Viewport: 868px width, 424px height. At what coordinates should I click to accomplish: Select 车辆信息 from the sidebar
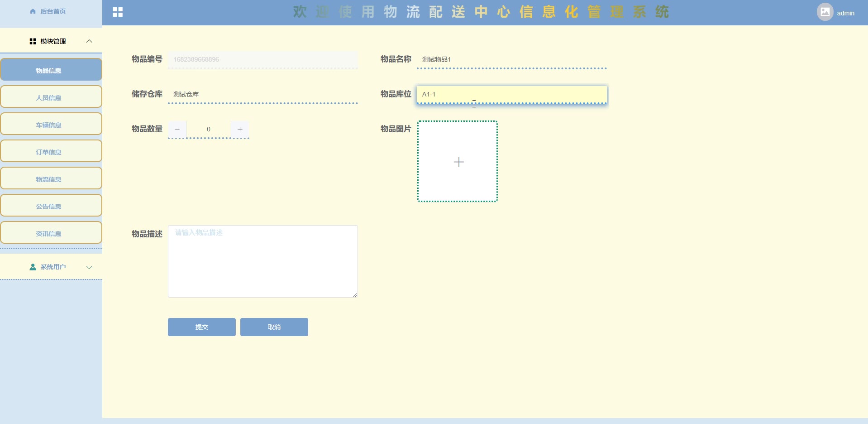51,125
